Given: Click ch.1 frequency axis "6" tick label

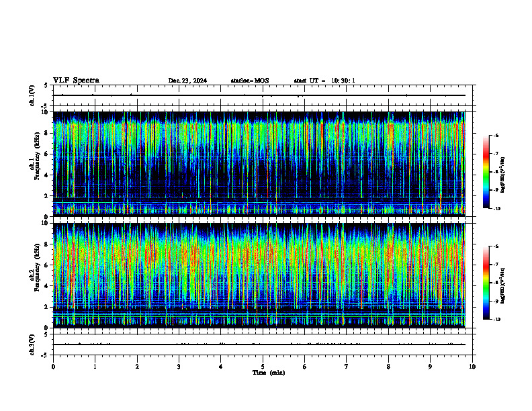Looking at the screenshot, I should [x=47, y=154].
